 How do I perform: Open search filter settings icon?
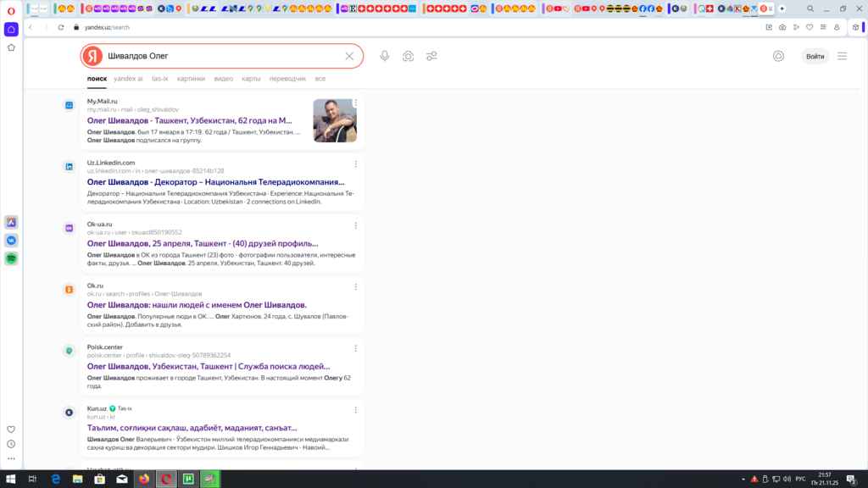point(432,56)
